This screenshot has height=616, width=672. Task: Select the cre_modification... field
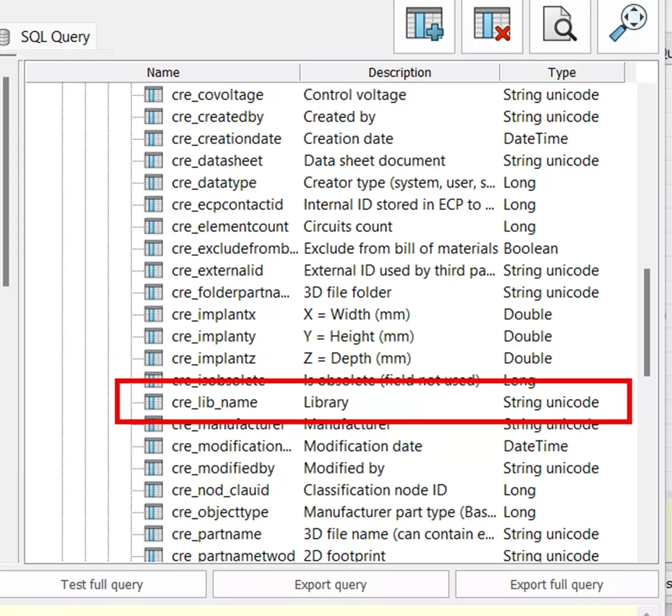coord(231,446)
